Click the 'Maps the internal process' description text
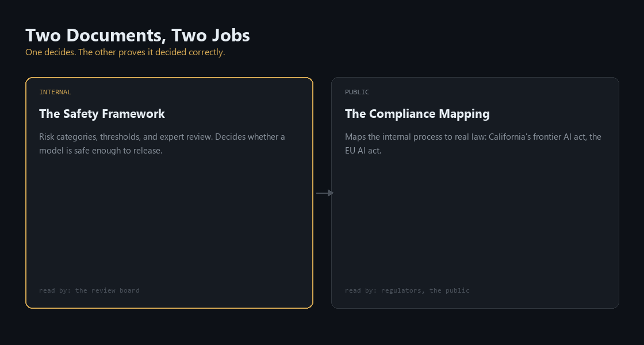The height and width of the screenshot is (345, 644). click(473, 143)
